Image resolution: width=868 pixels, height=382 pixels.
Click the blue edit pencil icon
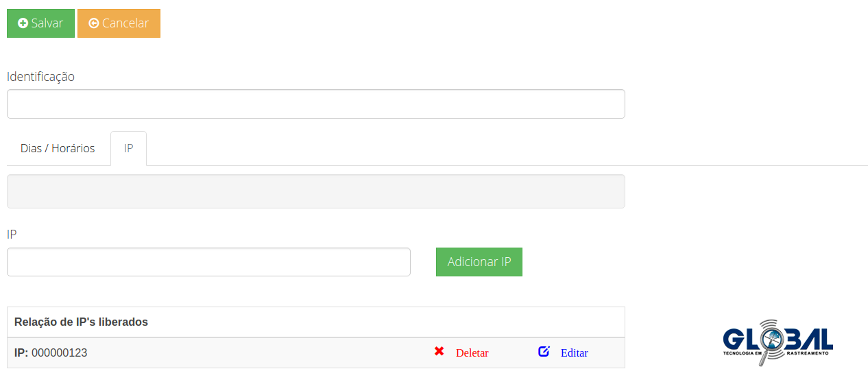(x=544, y=352)
